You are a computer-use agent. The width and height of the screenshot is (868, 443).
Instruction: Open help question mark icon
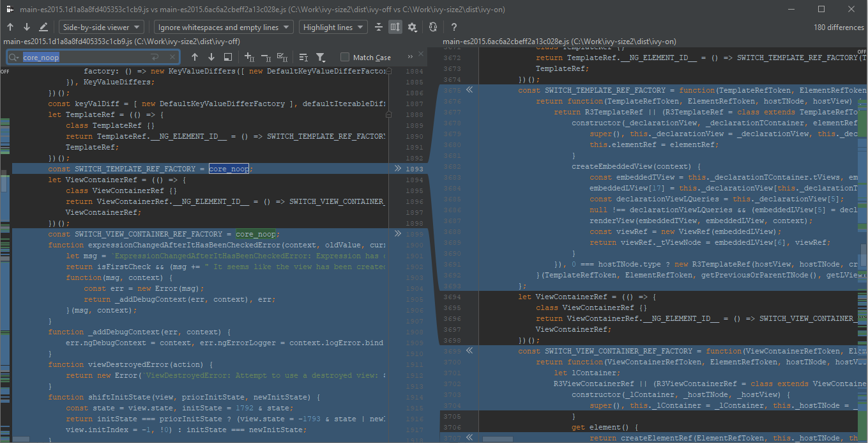click(454, 27)
